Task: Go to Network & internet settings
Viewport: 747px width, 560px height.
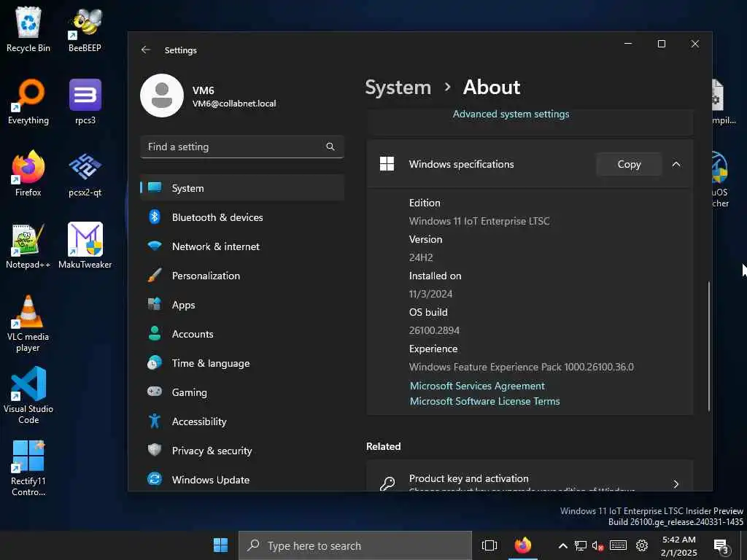Action: pyautogui.click(x=242, y=246)
